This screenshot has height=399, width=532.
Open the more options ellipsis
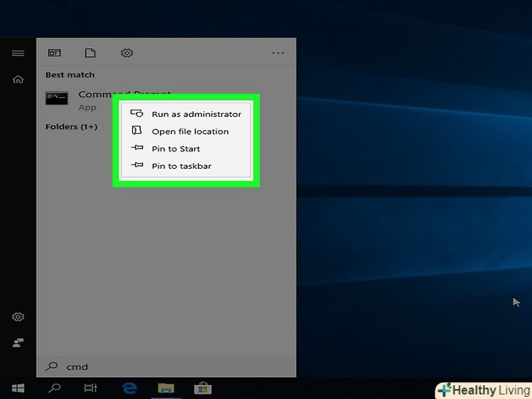(x=278, y=53)
